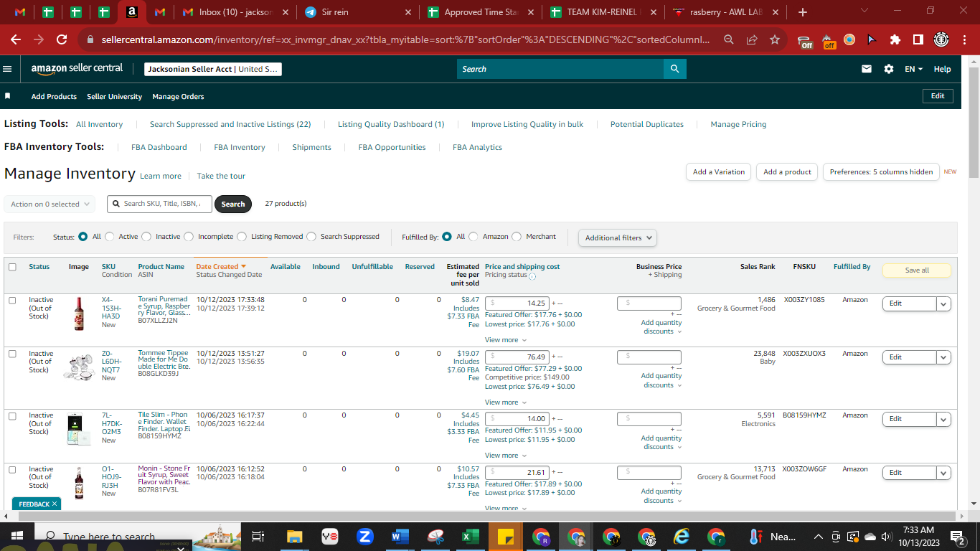Open the settings gear in Seller Central header
980x551 pixels.
pyautogui.click(x=889, y=69)
